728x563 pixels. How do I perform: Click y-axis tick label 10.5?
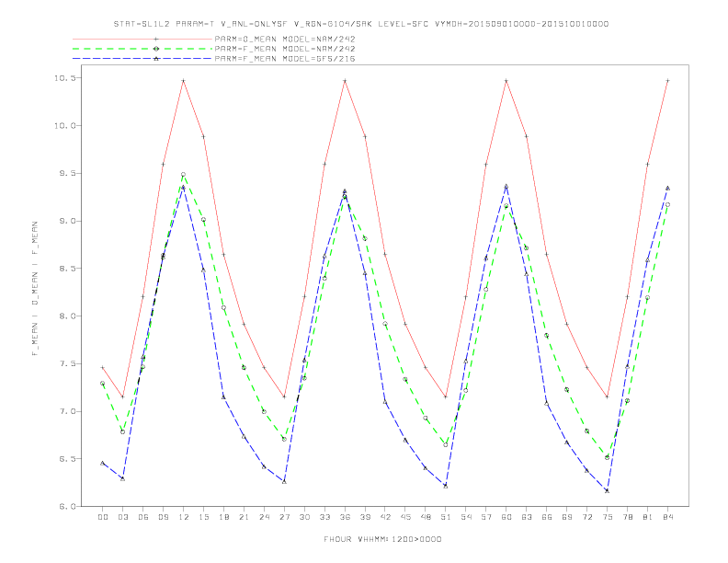tap(64, 78)
